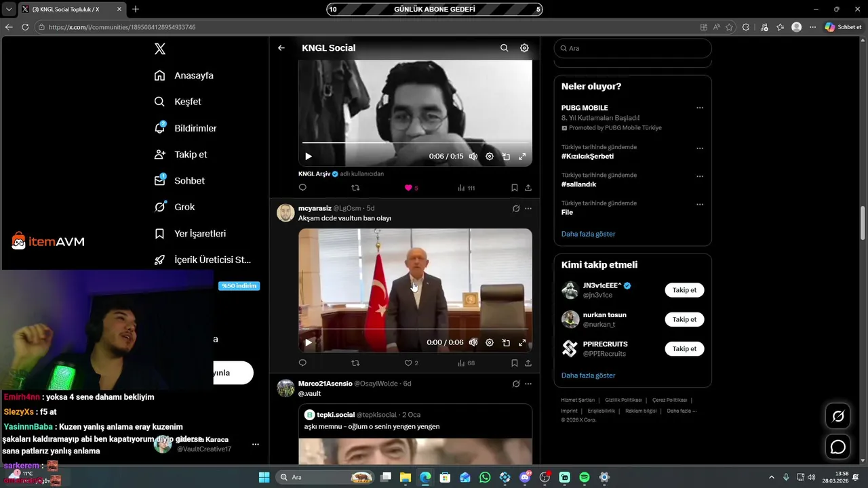View analytics showing 68 views
The width and height of the screenshot is (868, 488).
coord(466,363)
